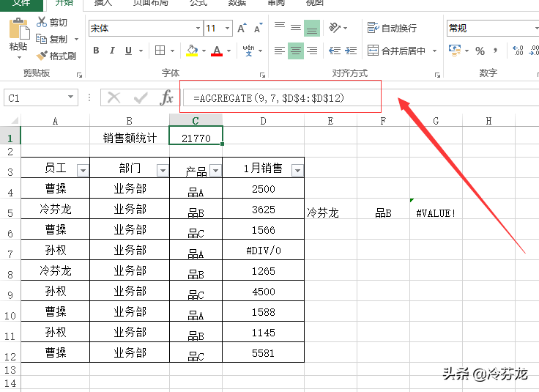Click the #DIV/0 error cell
This screenshot has height=392, width=539.
tap(264, 250)
